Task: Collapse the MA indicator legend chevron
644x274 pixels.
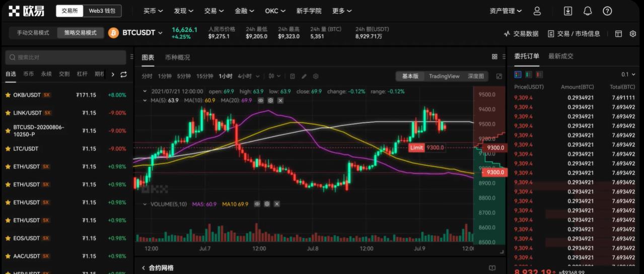Action: [x=145, y=100]
